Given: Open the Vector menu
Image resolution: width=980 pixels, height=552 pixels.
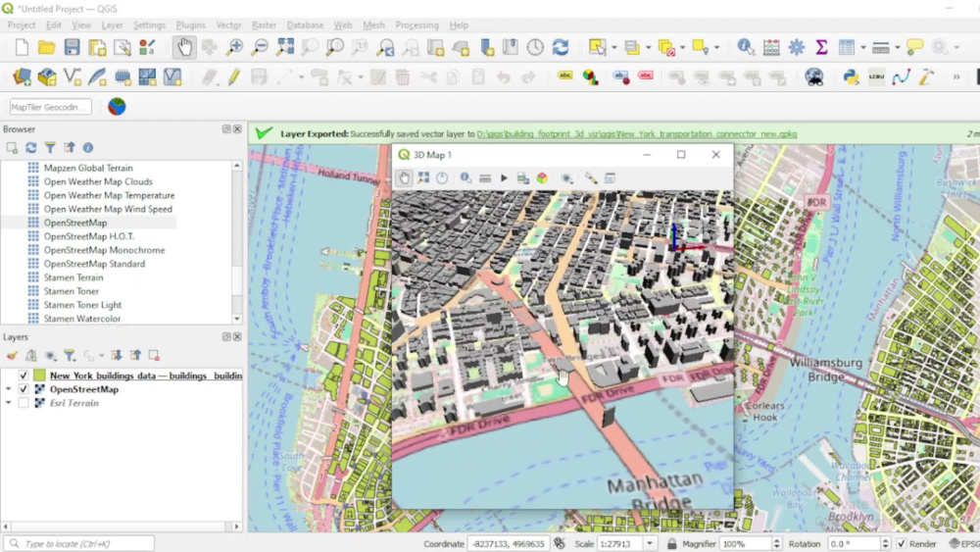Looking at the screenshot, I should pyautogui.click(x=228, y=25).
